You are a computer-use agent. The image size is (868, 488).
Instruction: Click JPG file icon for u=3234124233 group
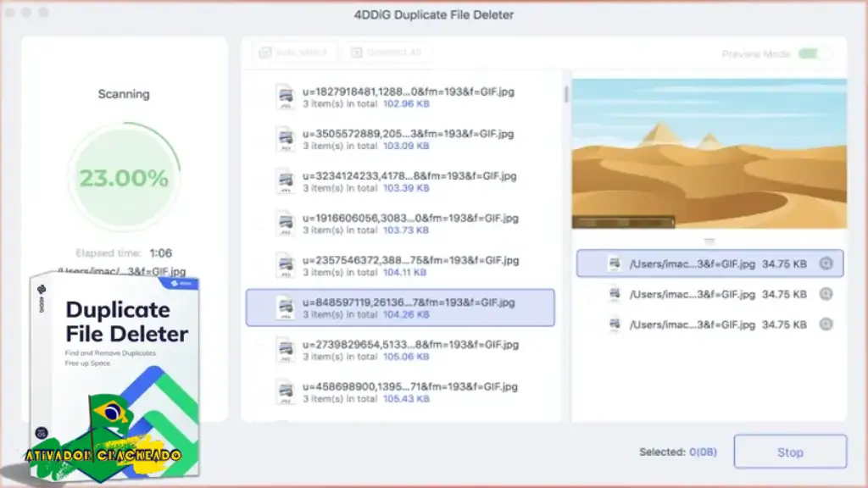point(286,181)
